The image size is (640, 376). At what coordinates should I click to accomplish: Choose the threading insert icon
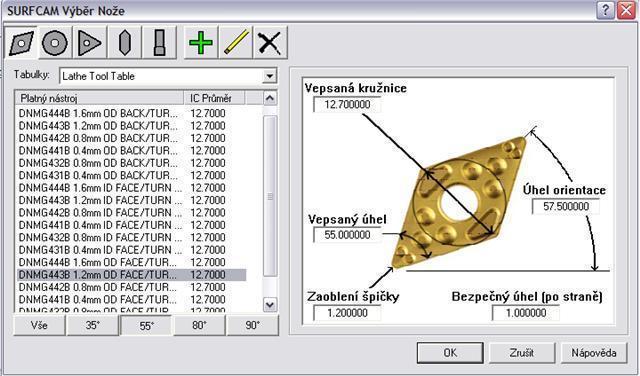pyautogui.click(x=124, y=43)
